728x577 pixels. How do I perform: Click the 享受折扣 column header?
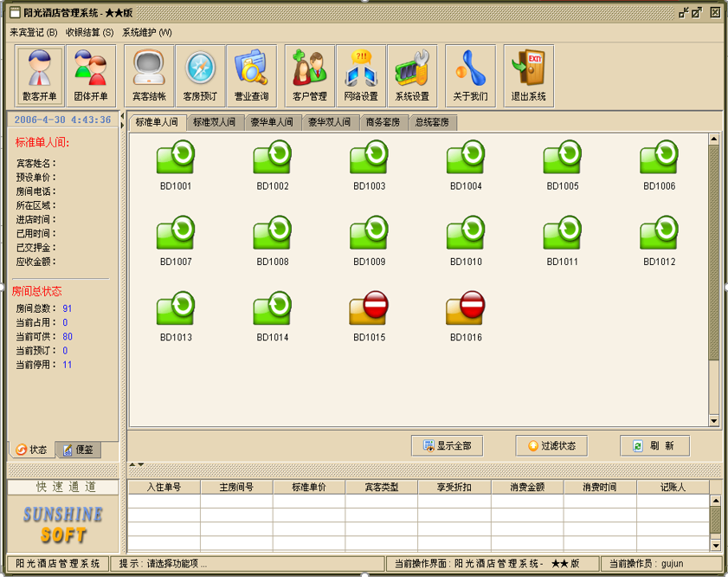coord(454,487)
